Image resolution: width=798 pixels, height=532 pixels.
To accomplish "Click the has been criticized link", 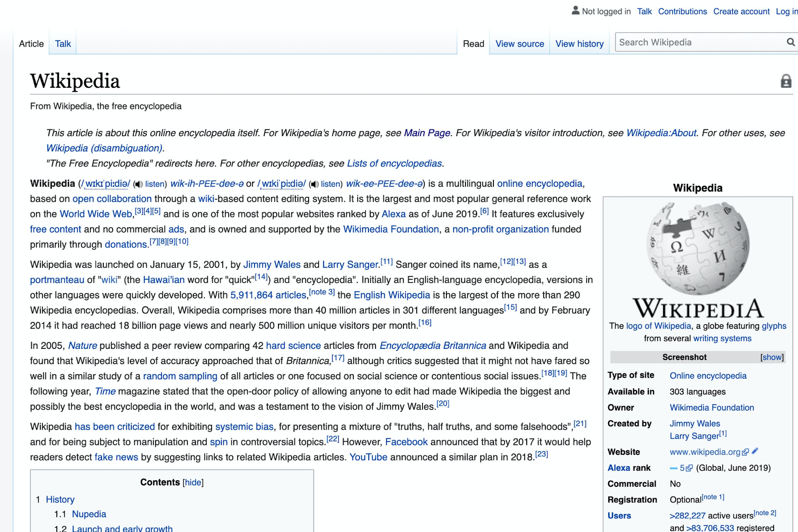I will coord(115,427).
